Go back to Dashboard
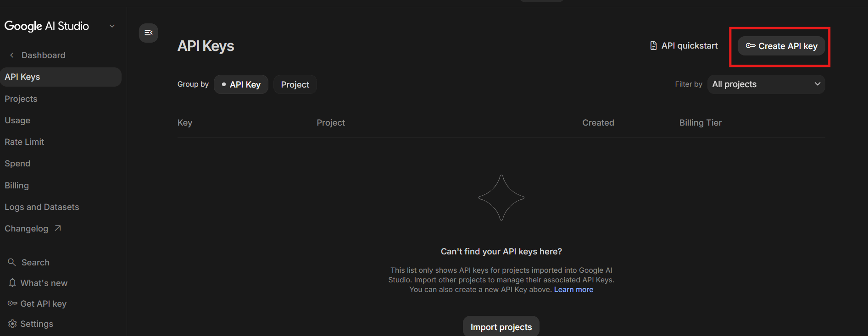This screenshot has height=336, width=868. pos(43,55)
